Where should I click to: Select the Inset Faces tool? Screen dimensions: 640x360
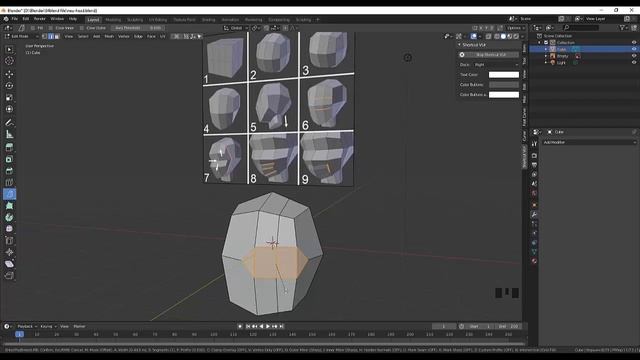pyautogui.click(x=9, y=159)
